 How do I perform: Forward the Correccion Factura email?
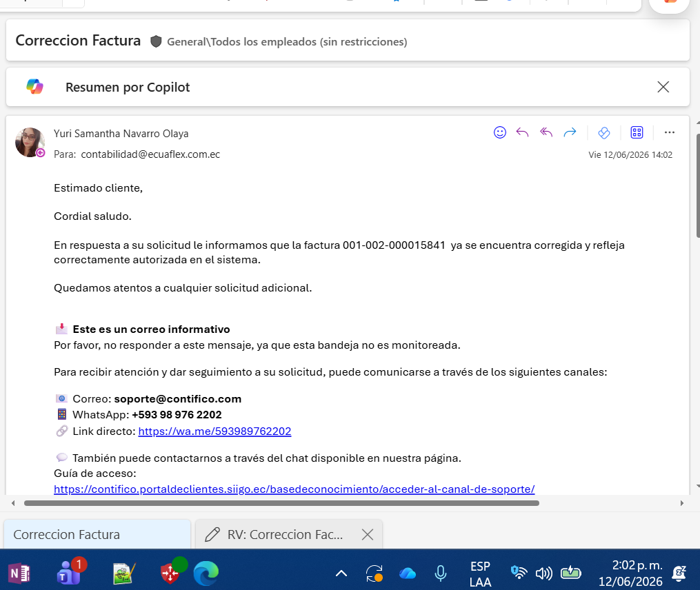coord(570,132)
